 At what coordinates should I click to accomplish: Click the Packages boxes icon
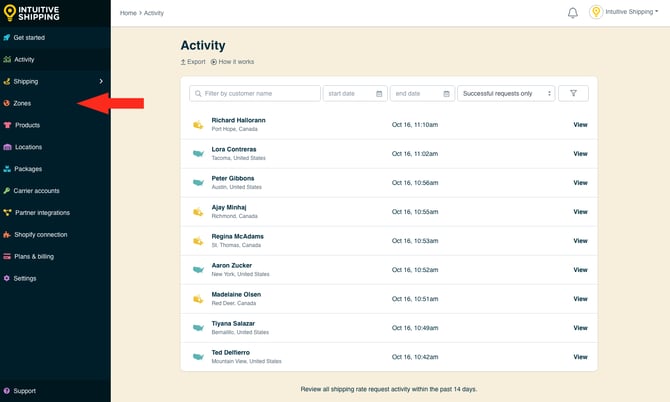(x=7, y=169)
